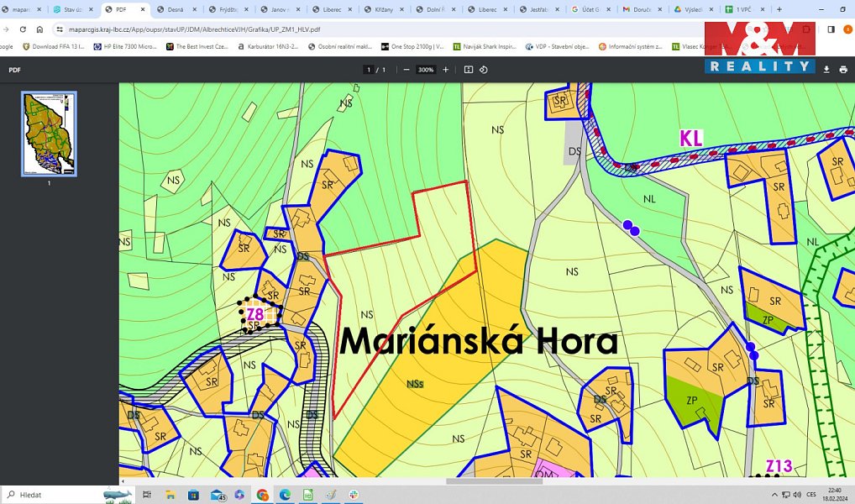Image resolution: width=855 pixels, height=504 pixels.
Task: Zoom in the PDF with plus button
Action: pyautogui.click(x=445, y=70)
